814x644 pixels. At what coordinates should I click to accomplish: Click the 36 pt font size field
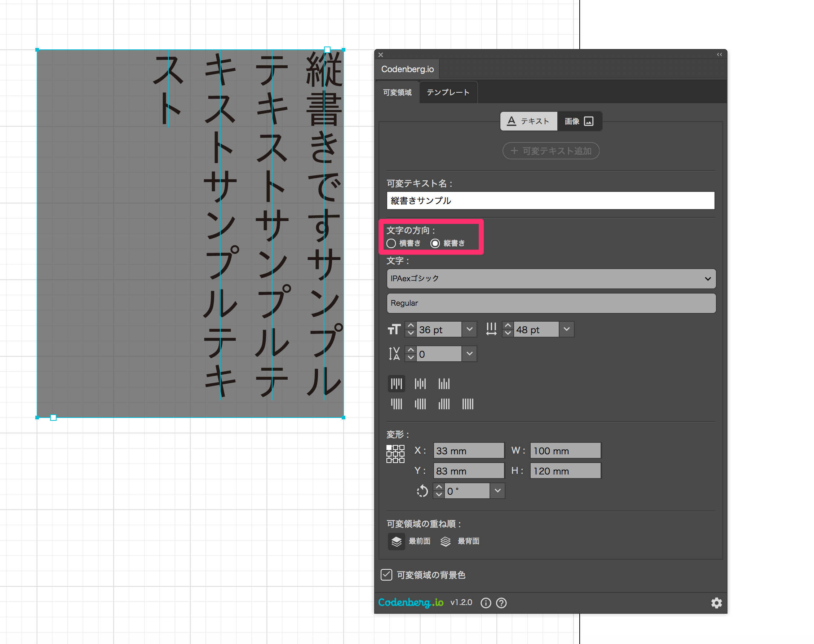pyautogui.click(x=439, y=330)
